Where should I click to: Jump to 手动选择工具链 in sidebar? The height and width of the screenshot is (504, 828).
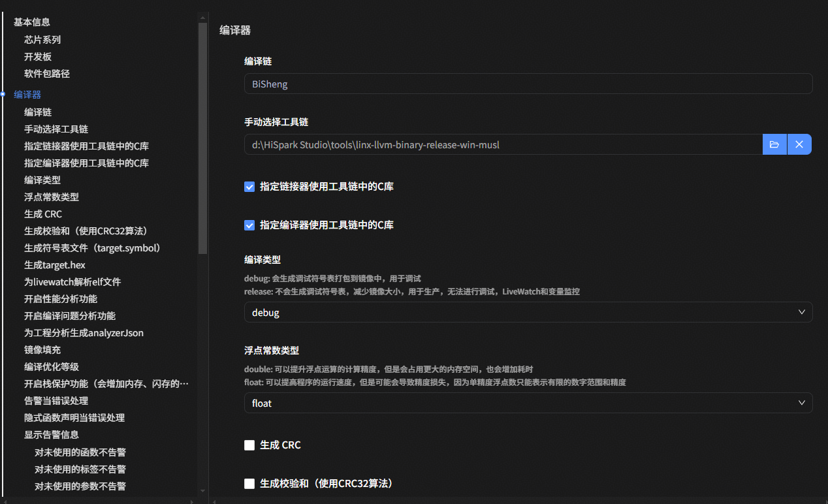click(56, 129)
